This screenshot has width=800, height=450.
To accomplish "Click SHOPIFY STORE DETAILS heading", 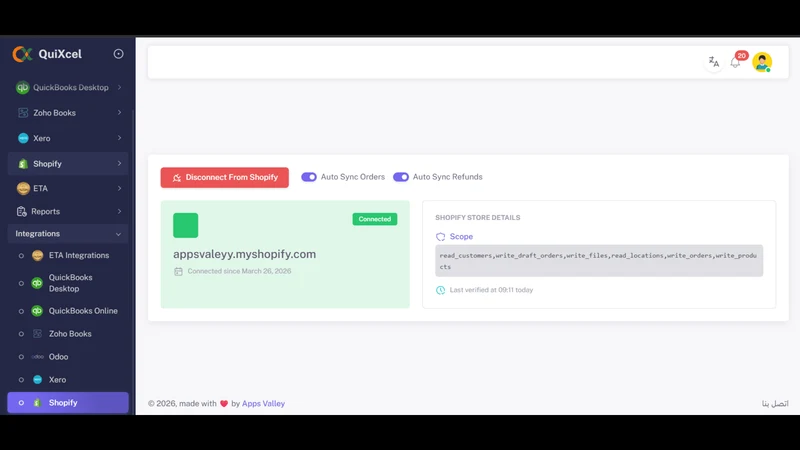I will click(x=478, y=218).
